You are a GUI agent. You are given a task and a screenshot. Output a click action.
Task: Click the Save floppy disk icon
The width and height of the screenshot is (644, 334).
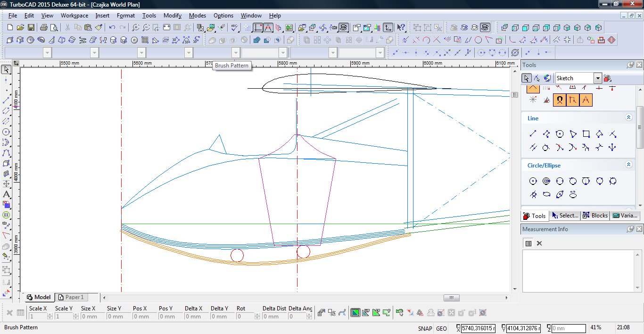click(x=31, y=28)
